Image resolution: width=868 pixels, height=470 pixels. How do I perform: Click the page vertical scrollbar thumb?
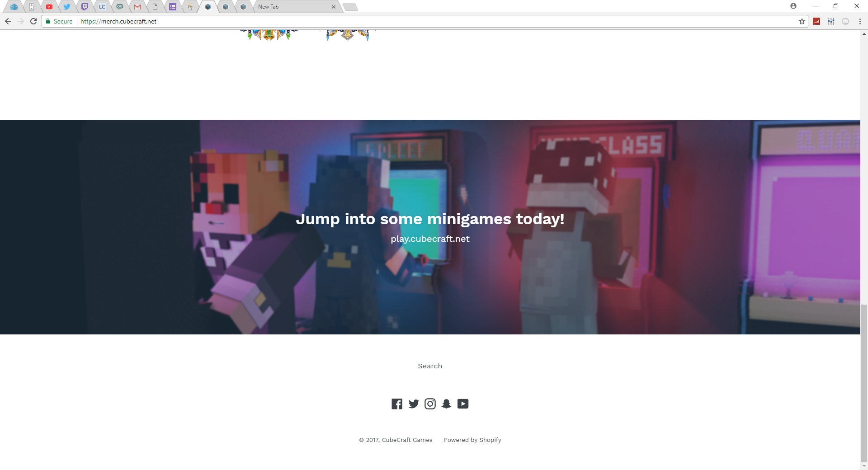(864, 383)
